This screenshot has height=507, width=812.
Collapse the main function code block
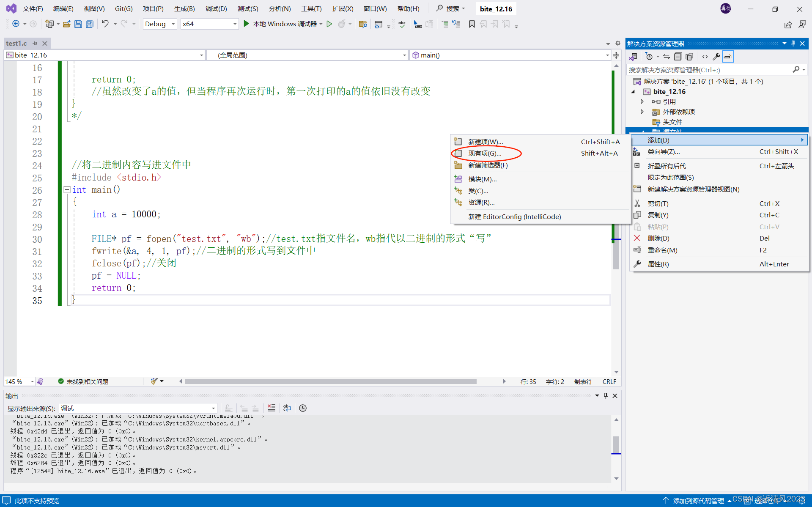pos(67,190)
